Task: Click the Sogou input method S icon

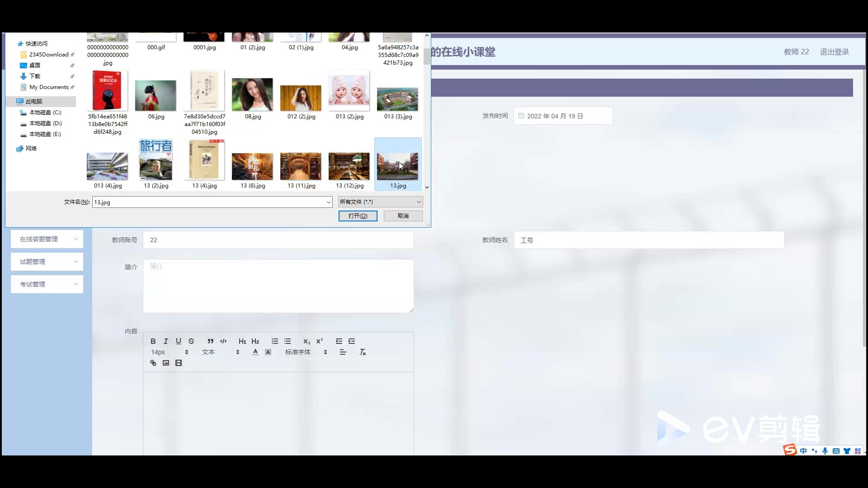Action: pos(790,450)
